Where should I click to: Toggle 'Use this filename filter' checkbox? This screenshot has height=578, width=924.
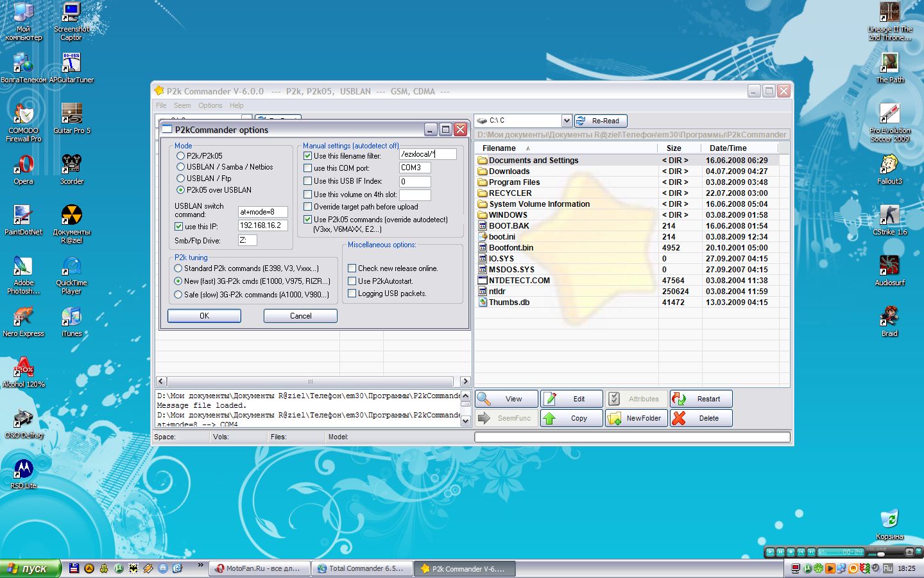308,156
